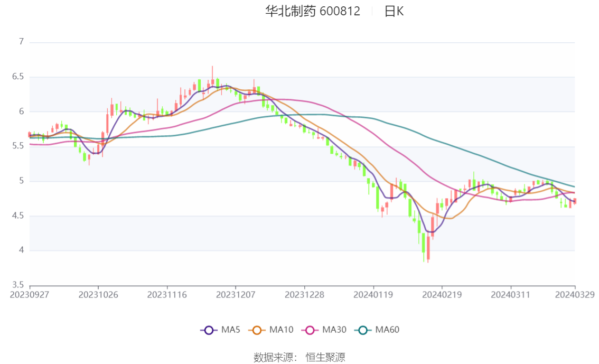The width and height of the screenshot is (599, 364).
Task: Click the purple MA5 legend circle icon
Action: [x=209, y=330]
